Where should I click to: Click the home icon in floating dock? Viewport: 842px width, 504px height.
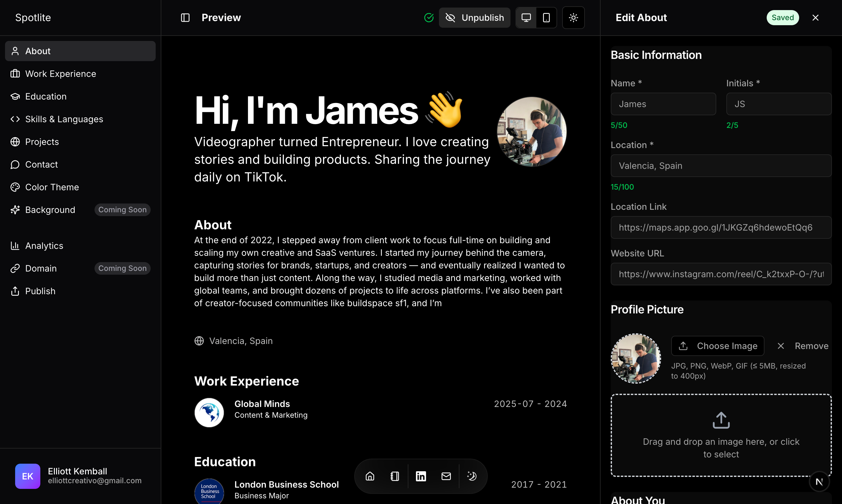370,476
